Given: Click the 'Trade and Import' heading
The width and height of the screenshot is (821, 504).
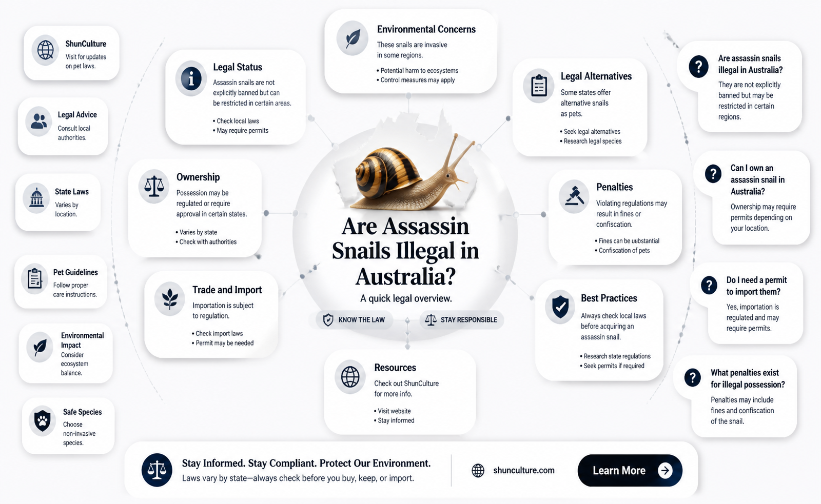Looking at the screenshot, I should coord(227,290).
